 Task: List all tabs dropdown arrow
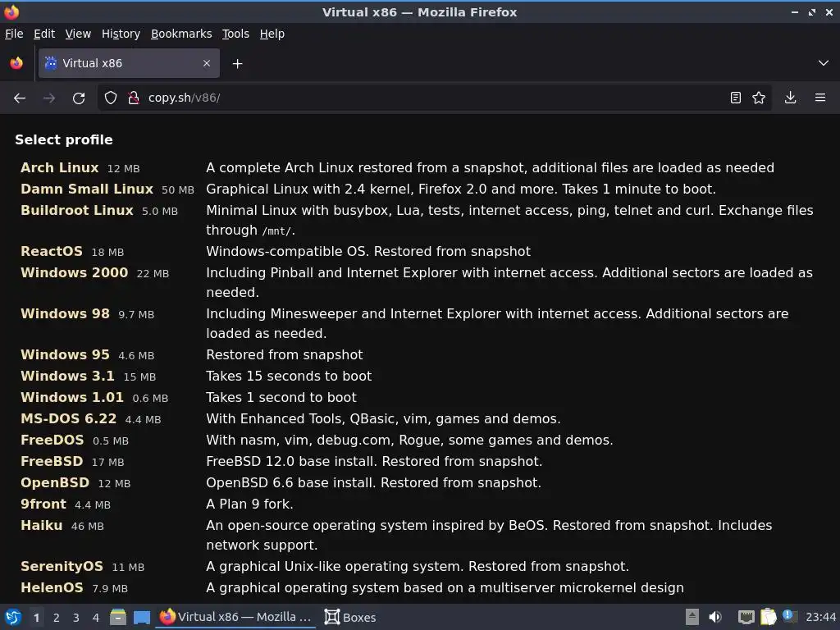coord(824,63)
